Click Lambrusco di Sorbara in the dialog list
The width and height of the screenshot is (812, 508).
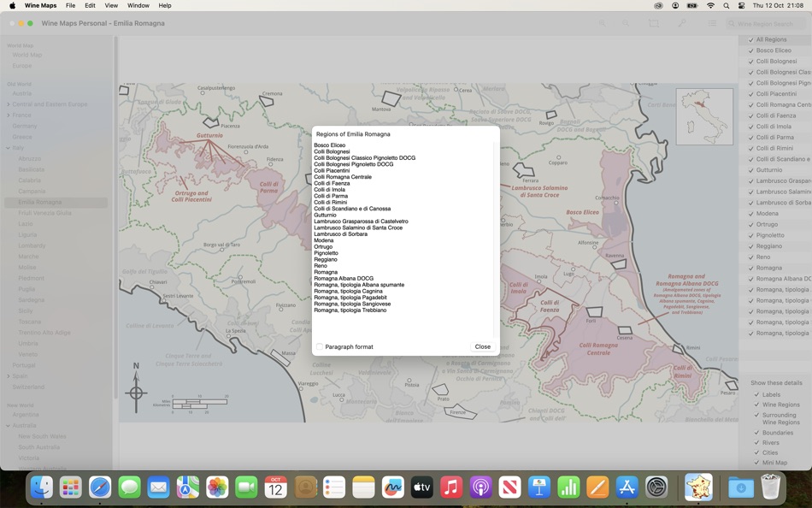pyautogui.click(x=340, y=234)
